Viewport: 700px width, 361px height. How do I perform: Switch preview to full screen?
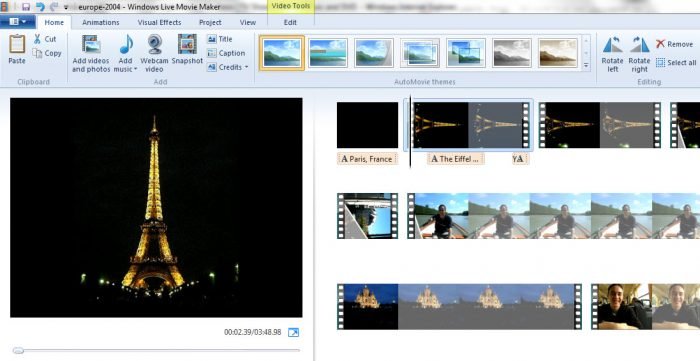(293, 332)
